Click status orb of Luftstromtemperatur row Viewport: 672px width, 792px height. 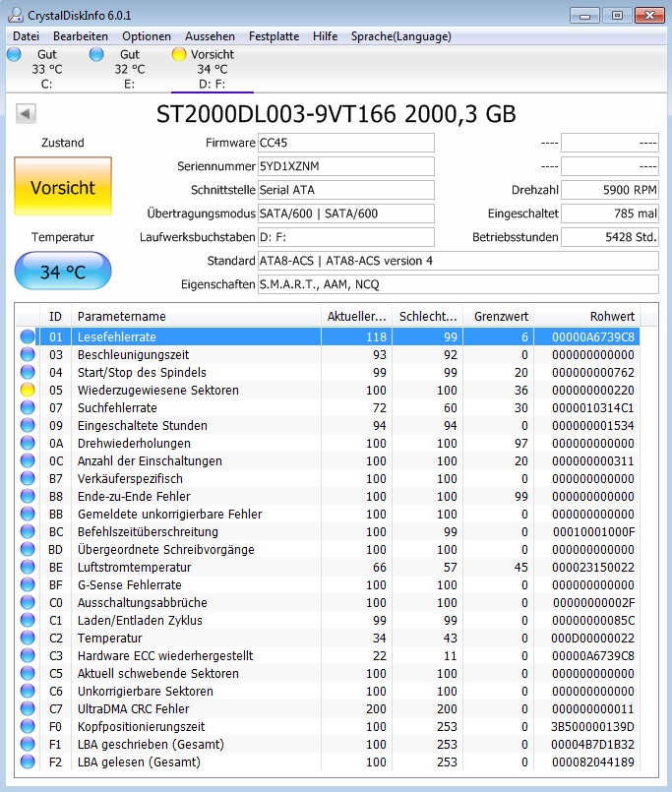click(28, 567)
